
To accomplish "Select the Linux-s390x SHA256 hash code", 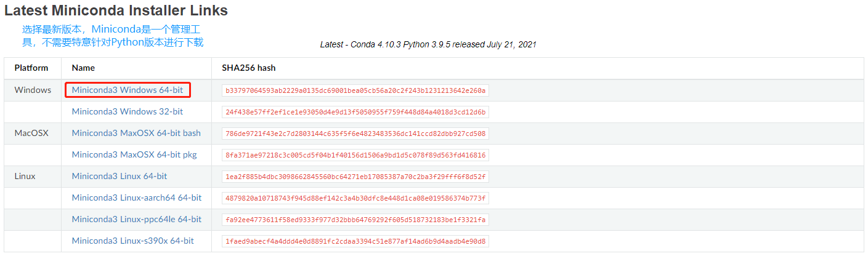I will click(355, 241).
